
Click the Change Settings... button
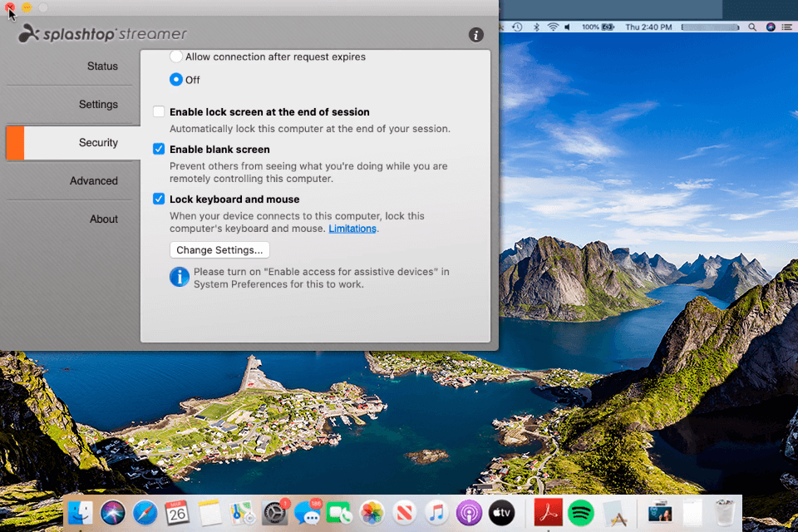point(219,250)
